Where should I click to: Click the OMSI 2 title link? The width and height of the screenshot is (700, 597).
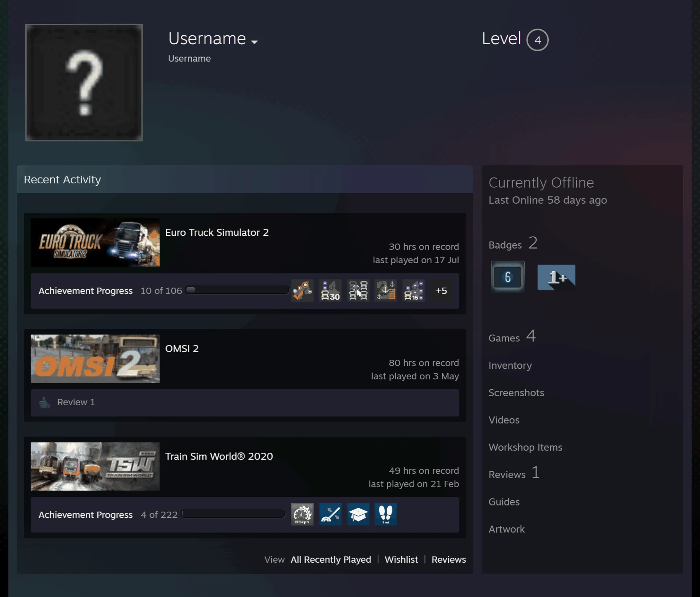pyautogui.click(x=182, y=349)
